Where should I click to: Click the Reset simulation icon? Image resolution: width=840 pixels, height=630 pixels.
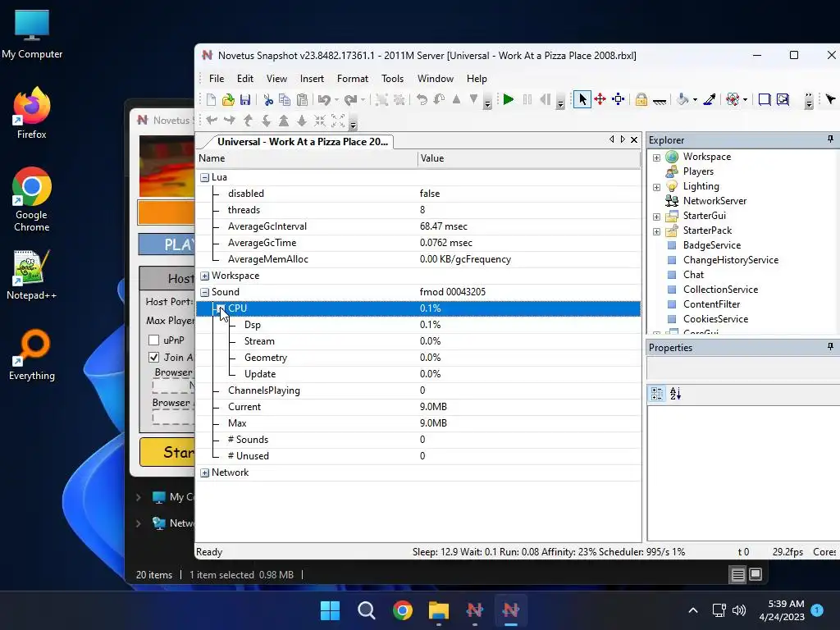point(545,99)
